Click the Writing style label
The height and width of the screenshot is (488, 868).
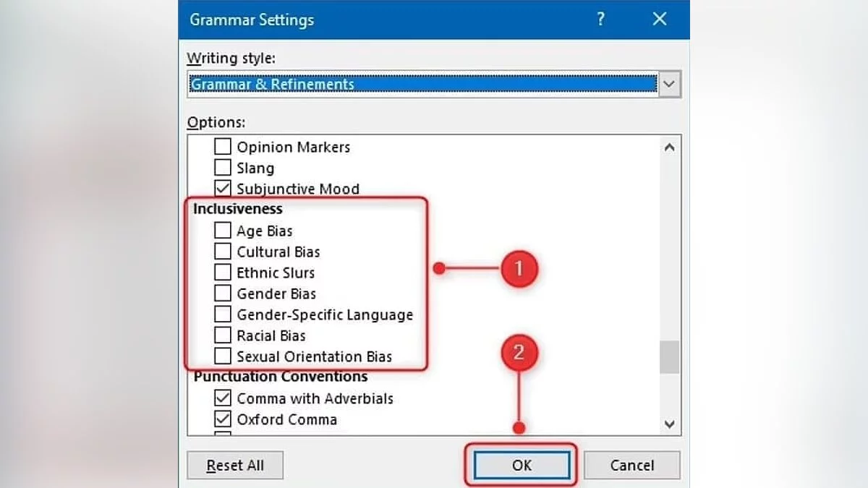(x=231, y=58)
